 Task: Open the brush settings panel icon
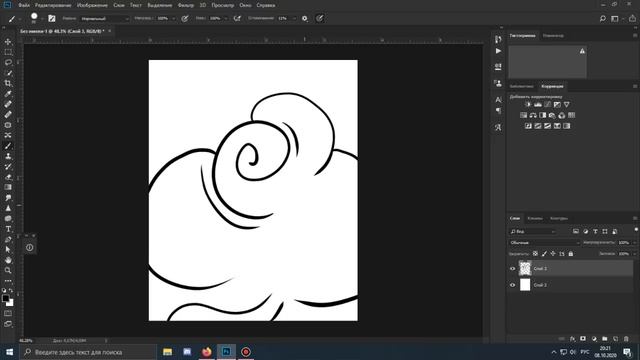52,18
